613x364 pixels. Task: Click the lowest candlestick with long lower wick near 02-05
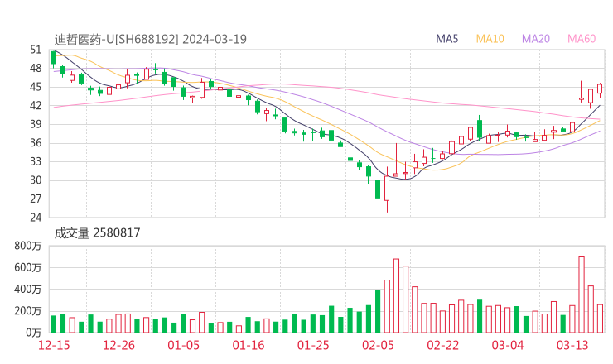[387, 189]
